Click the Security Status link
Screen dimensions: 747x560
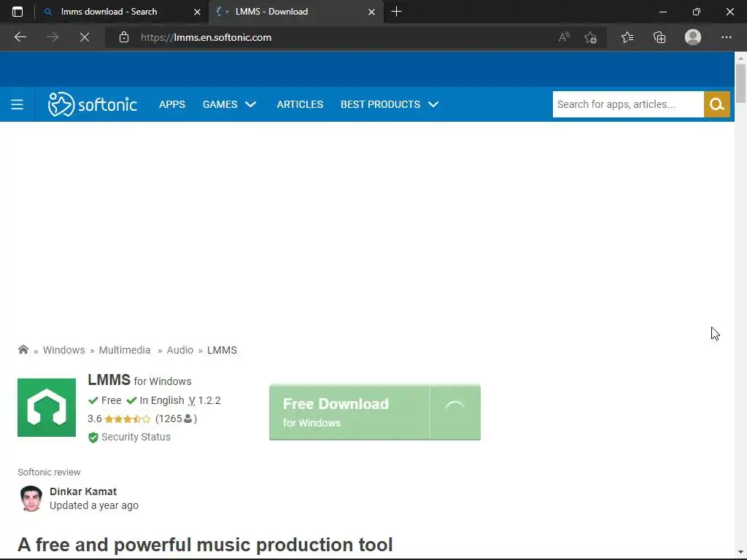(x=136, y=437)
